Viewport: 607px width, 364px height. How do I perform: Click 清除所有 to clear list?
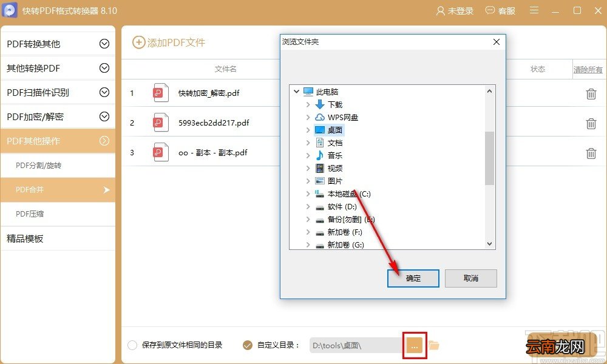point(588,70)
